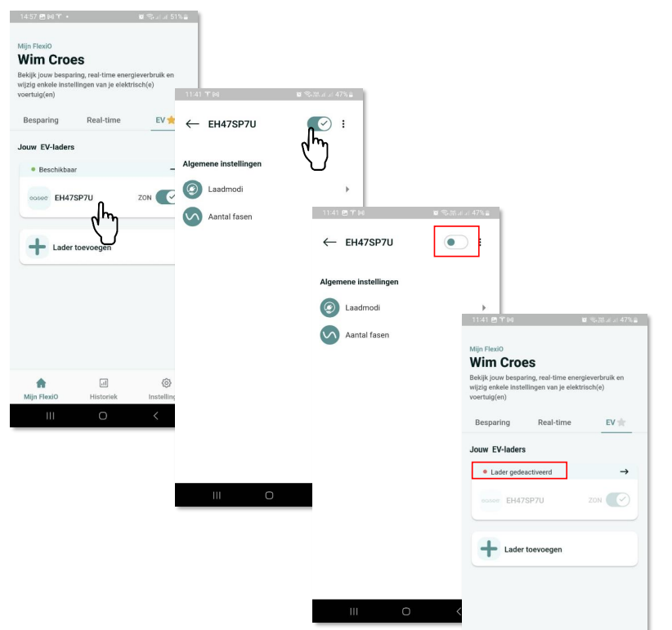Image resolution: width=672 pixels, height=630 pixels.
Task: Enable the switched-off charger toggle in red box
Action: (x=456, y=243)
